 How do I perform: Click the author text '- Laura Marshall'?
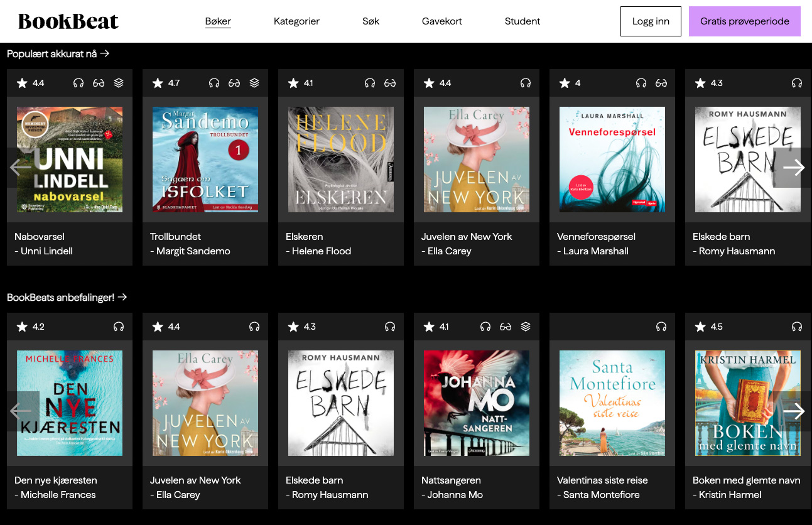593,251
